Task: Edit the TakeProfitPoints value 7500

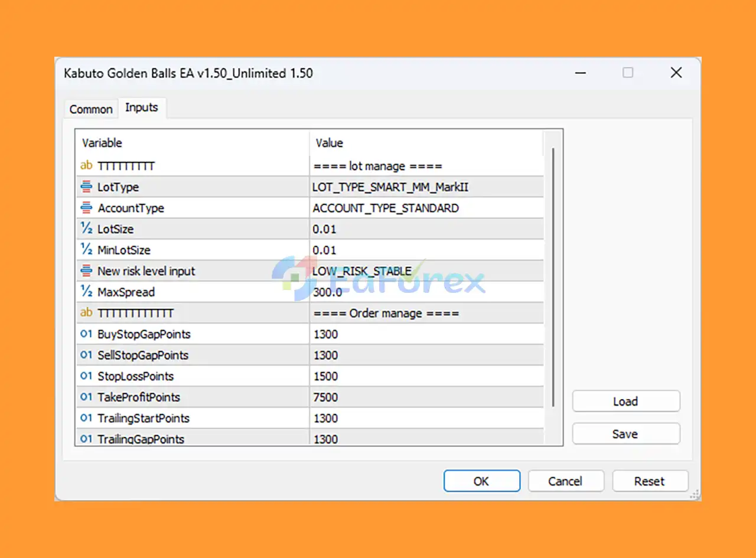Action: pos(426,397)
